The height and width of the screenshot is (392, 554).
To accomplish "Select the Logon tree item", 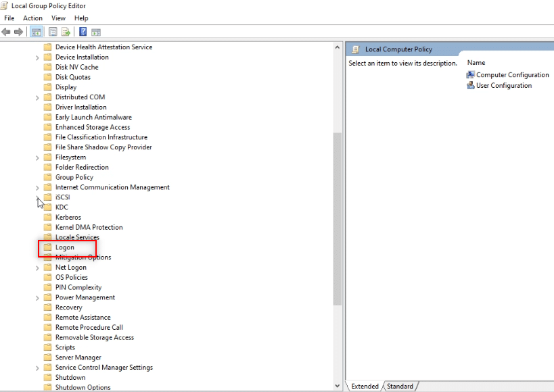I will [x=65, y=247].
